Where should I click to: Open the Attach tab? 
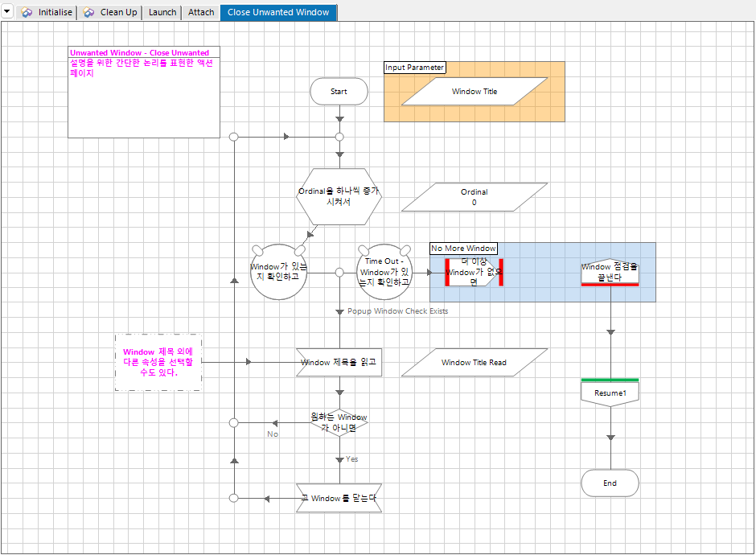(x=201, y=13)
